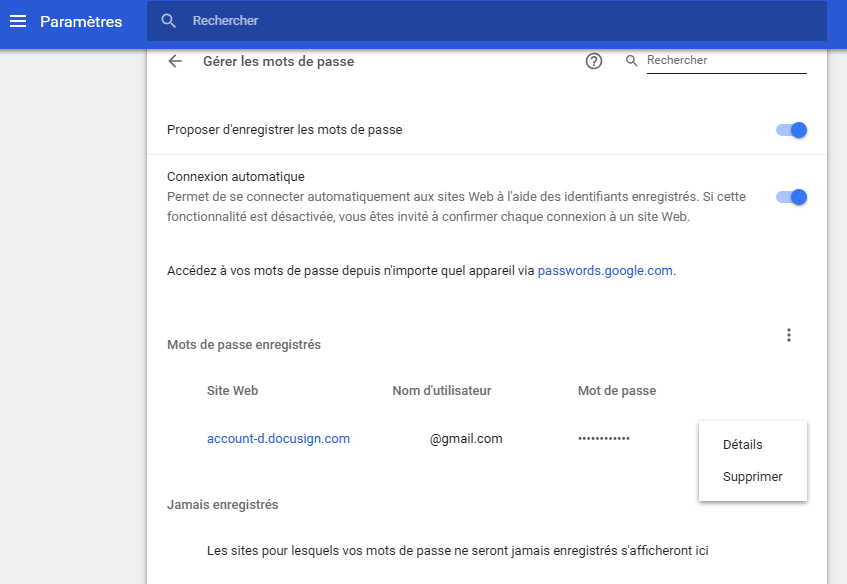Image resolution: width=847 pixels, height=584 pixels.
Task: Open the main hamburger menu
Action: pos(18,21)
